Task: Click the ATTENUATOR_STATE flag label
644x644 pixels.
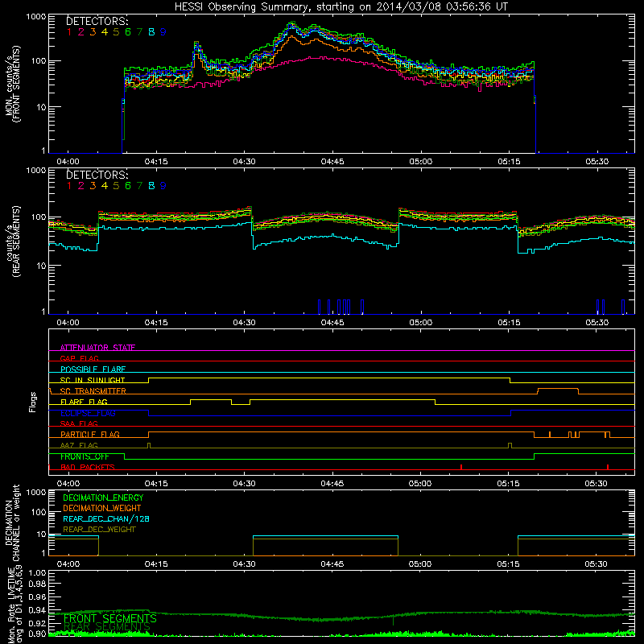Action: click(97, 348)
